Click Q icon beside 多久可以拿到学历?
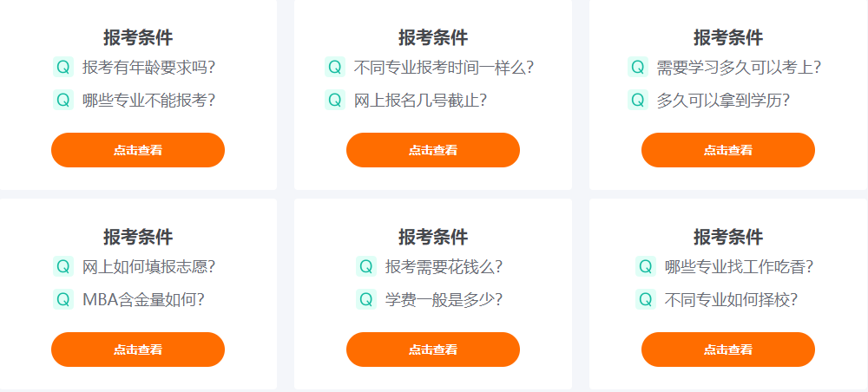Screen dimensions: 868x392 pyautogui.click(x=638, y=100)
